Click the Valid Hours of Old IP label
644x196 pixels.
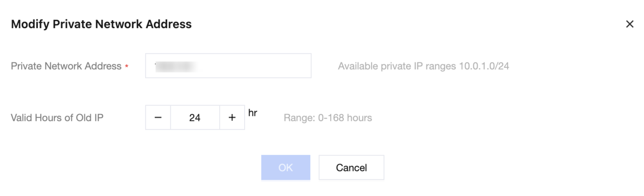pyautogui.click(x=57, y=118)
